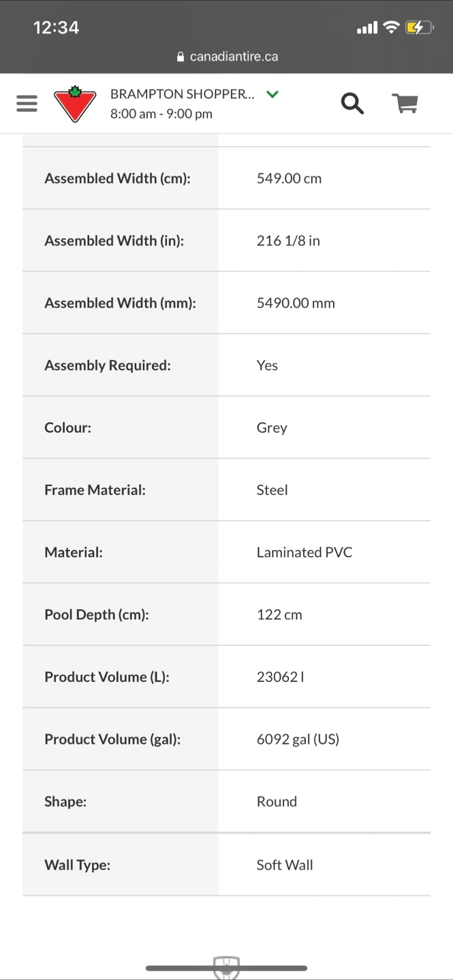Open the hamburger menu

point(27,103)
